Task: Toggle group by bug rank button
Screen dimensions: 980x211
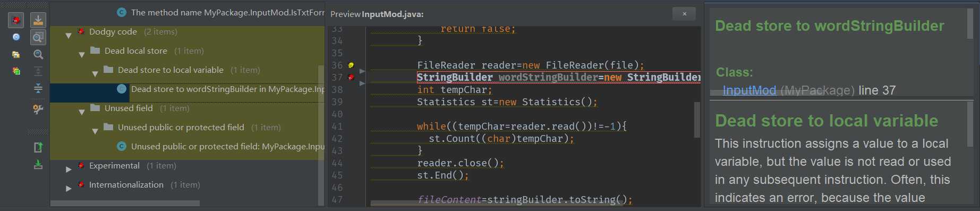Action: (x=16, y=71)
